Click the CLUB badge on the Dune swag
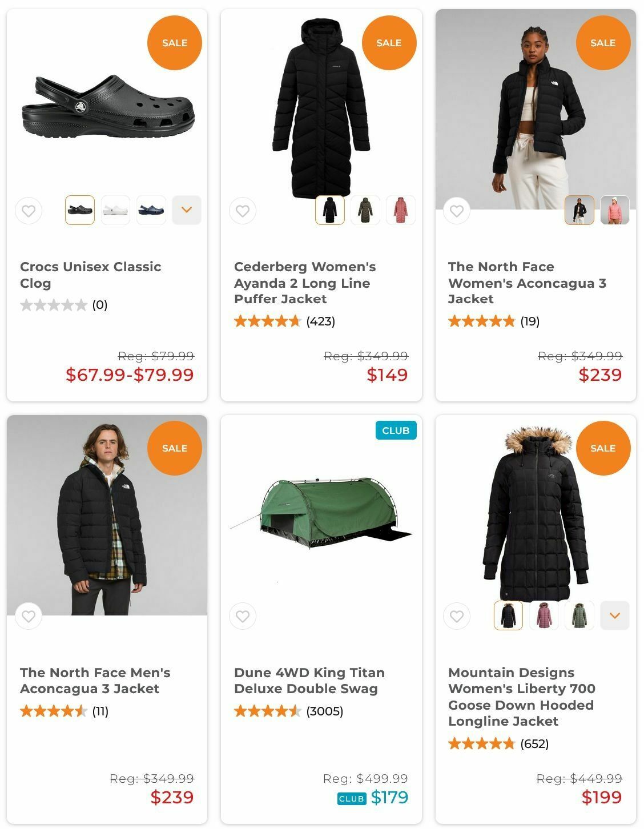Image resolution: width=644 pixels, height=829 pixels. [396, 430]
